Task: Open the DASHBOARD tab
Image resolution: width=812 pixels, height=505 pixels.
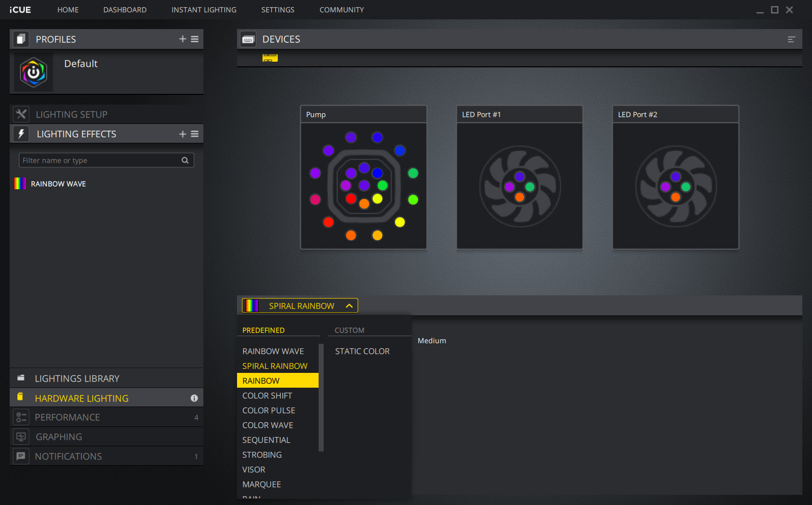Action: click(x=125, y=10)
